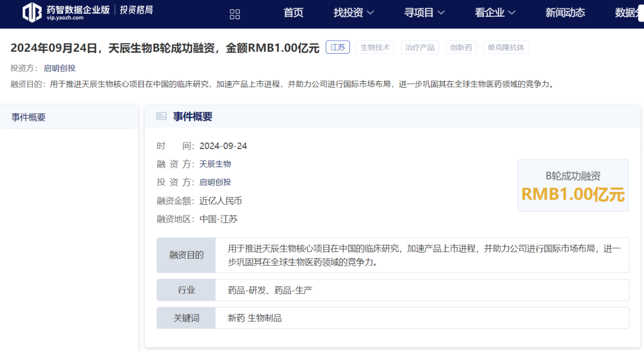Click the B轮成功融资 label in the amount card
The height and width of the screenshot is (351, 644).
point(573,176)
